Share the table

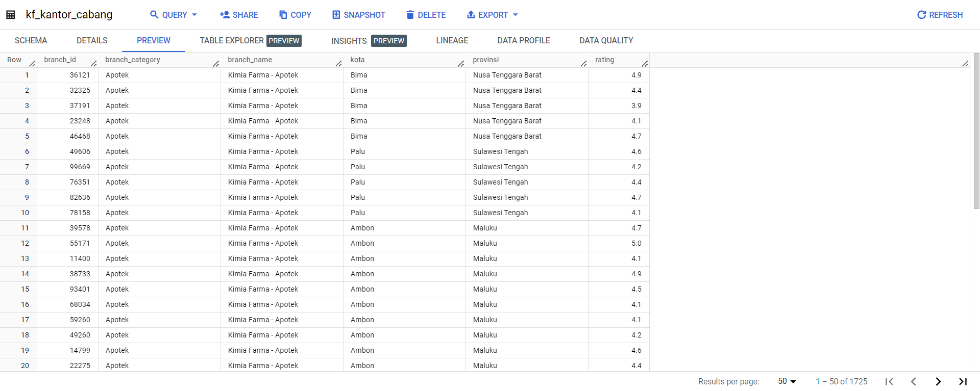point(239,15)
